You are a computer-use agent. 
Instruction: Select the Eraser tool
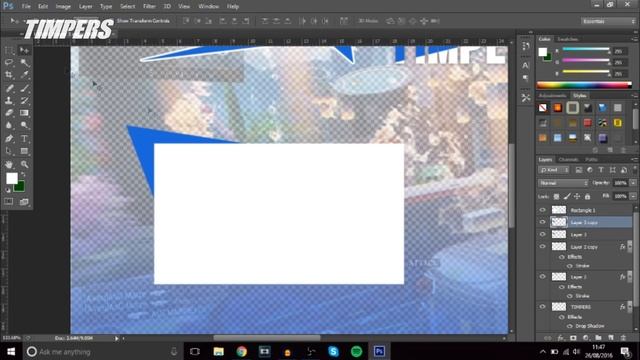click(9, 113)
